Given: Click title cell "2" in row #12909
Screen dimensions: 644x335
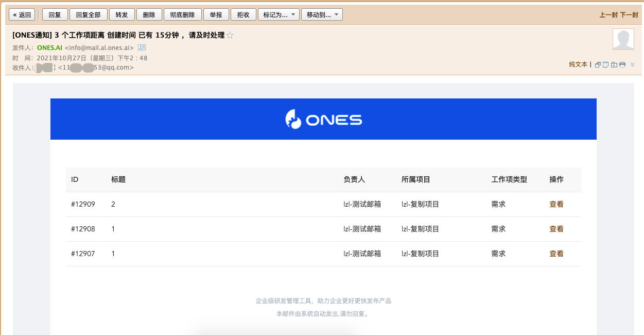Looking at the screenshot, I should (113, 204).
